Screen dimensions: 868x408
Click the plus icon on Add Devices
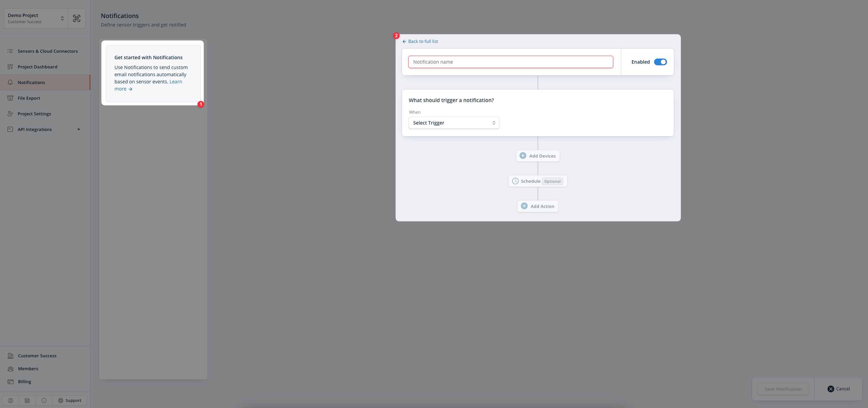pyautogui.click(x=523, y=156)
